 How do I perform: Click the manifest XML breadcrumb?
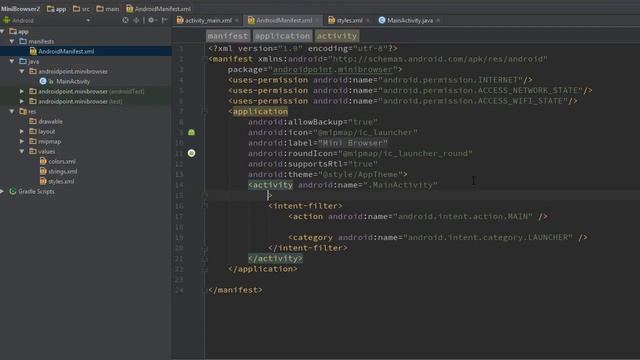tap(227, 36)
